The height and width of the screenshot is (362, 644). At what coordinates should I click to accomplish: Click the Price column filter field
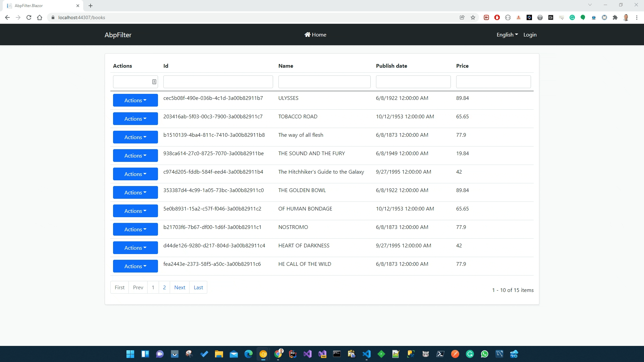click(x=493, y=82)
